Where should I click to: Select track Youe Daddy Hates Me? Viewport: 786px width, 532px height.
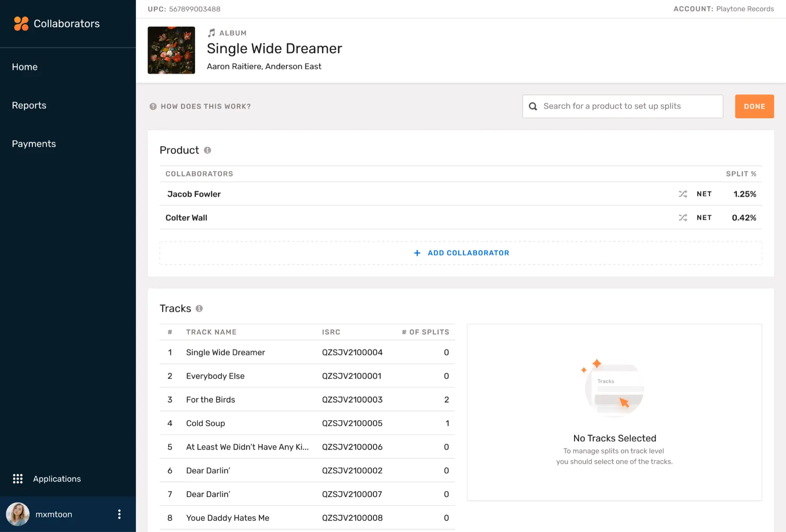[x=307, y=517]
